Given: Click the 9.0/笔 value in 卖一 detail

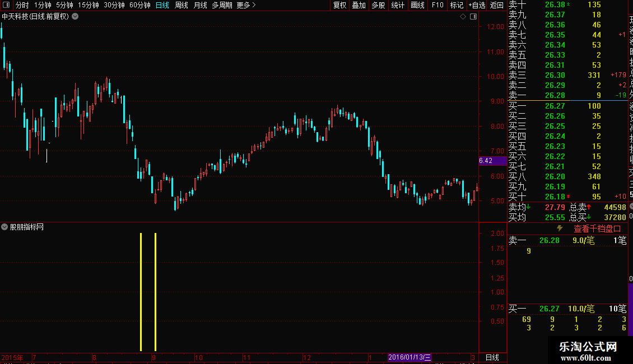Looking at the screenshot, I should 583,240.
